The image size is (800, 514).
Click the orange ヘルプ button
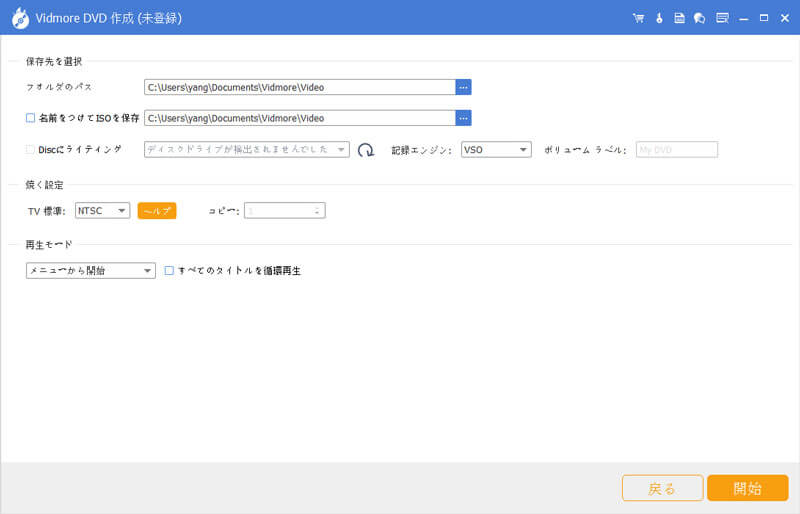coord(156,210)
